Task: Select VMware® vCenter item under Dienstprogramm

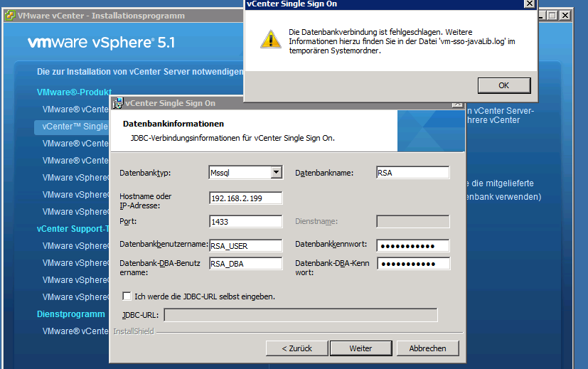Action: [75, 331]
